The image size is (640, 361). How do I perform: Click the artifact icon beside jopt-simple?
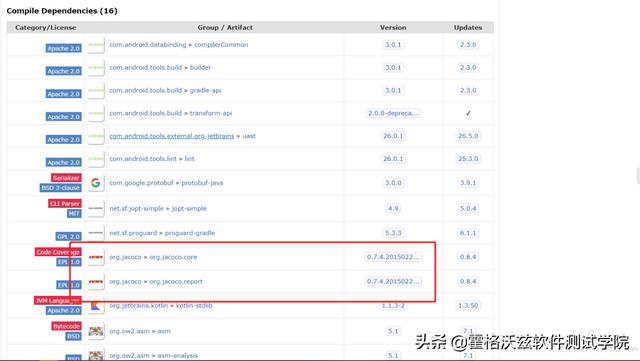point(96,208)
